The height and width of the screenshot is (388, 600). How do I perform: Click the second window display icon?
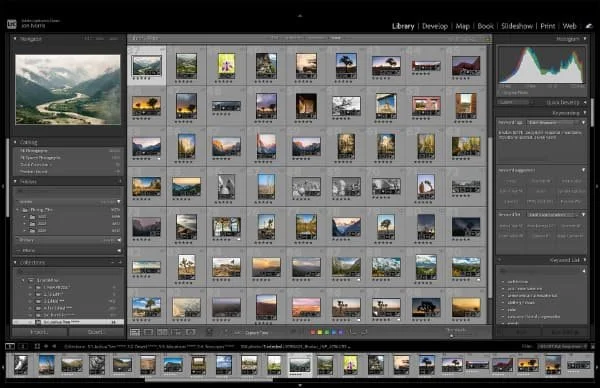point(23,346)
